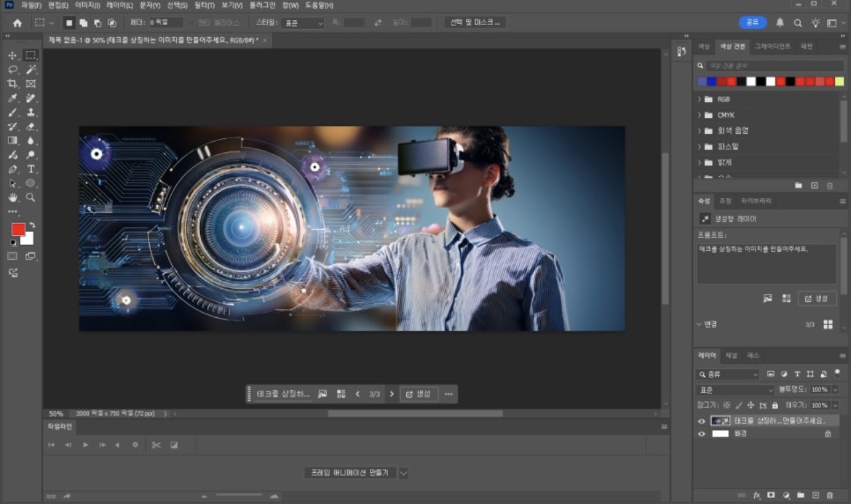This screenshot has height=504, width=851.
Task: Select the Clone Stamp tool
Action: pos(30,112)
